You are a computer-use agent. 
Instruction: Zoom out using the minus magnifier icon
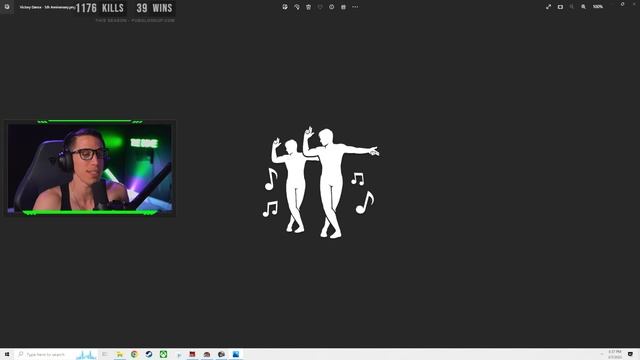click(x=572, y=7)
